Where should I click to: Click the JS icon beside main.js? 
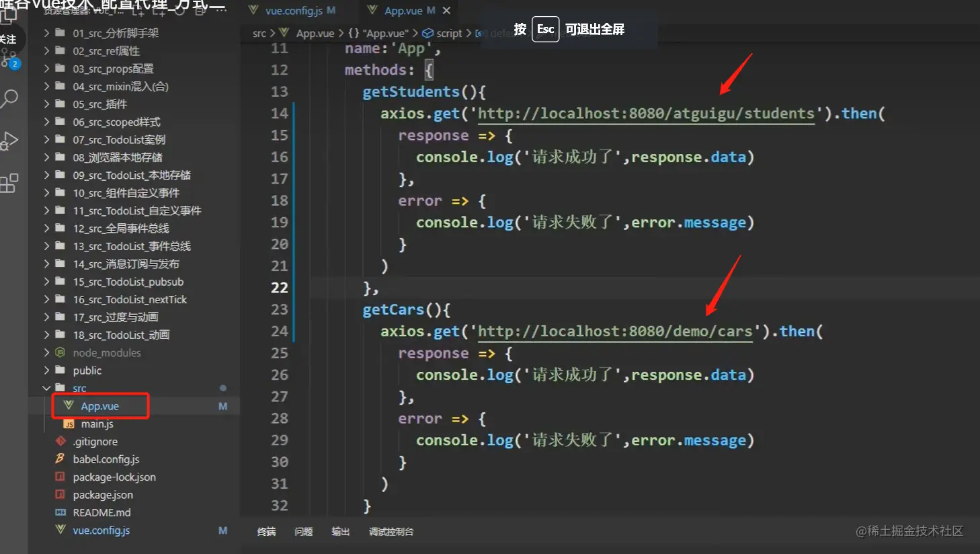click(x=69, y=424)
